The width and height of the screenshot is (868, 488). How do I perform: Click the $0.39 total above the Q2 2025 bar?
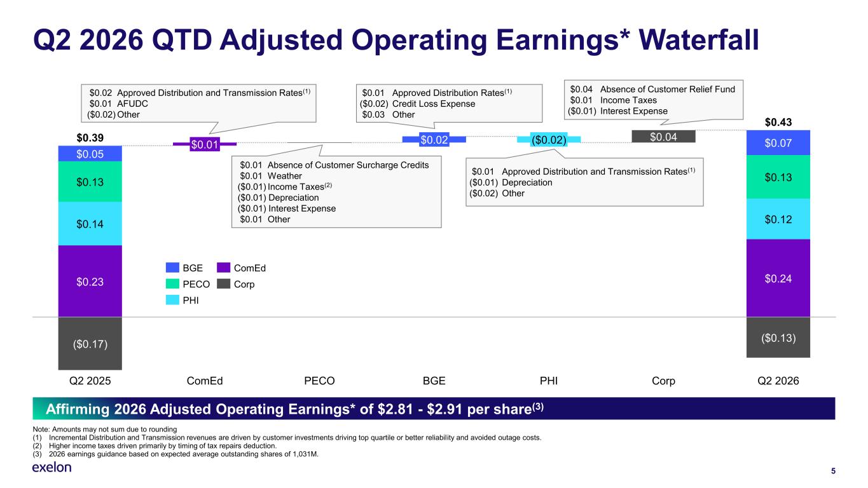(x=90, y=138)
